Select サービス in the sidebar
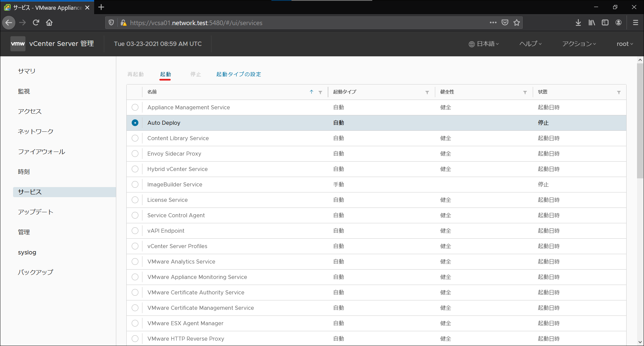The width and height of the screenshot is (644, 346). (x=64, y=192)
